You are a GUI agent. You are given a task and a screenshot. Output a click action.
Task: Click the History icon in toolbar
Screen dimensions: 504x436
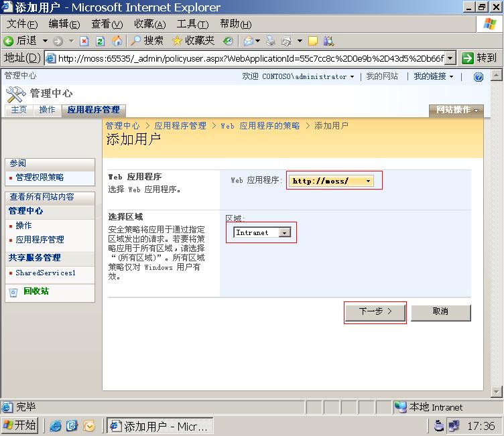coord(228,41)
